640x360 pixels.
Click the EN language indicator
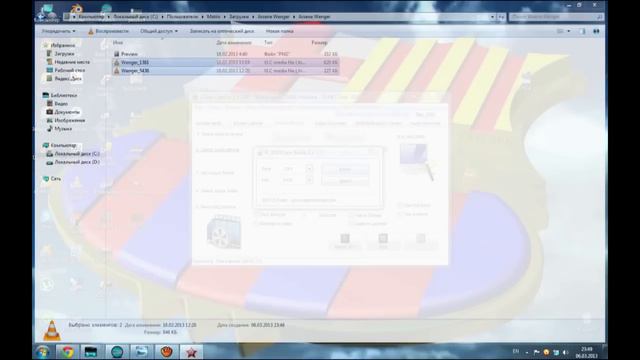click(x=516, y=351)
